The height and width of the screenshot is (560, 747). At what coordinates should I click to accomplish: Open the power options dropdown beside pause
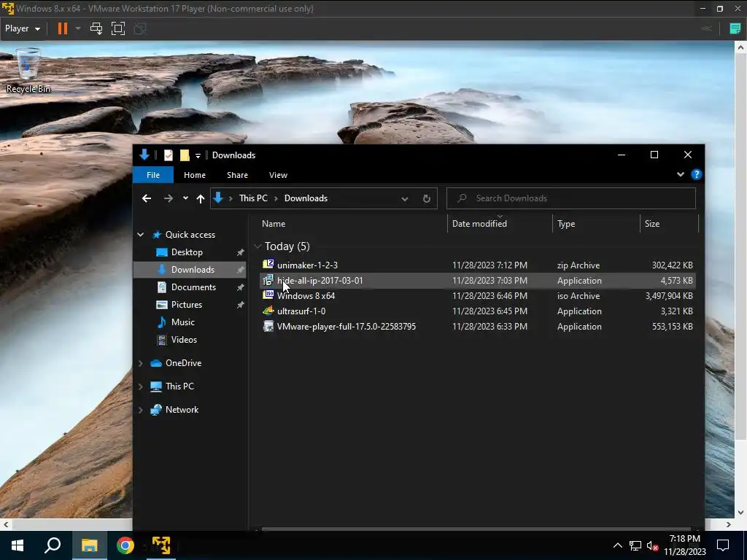coord(78,28)
